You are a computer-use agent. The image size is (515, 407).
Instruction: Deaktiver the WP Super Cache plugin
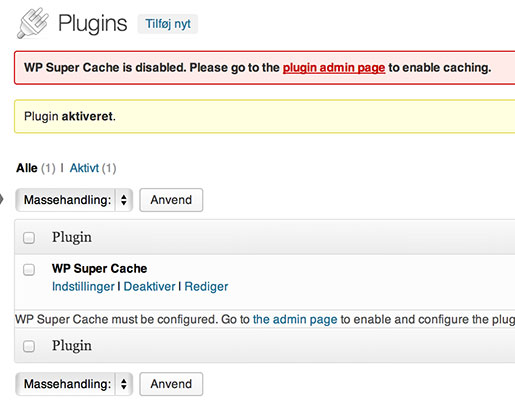coord(149,287)
